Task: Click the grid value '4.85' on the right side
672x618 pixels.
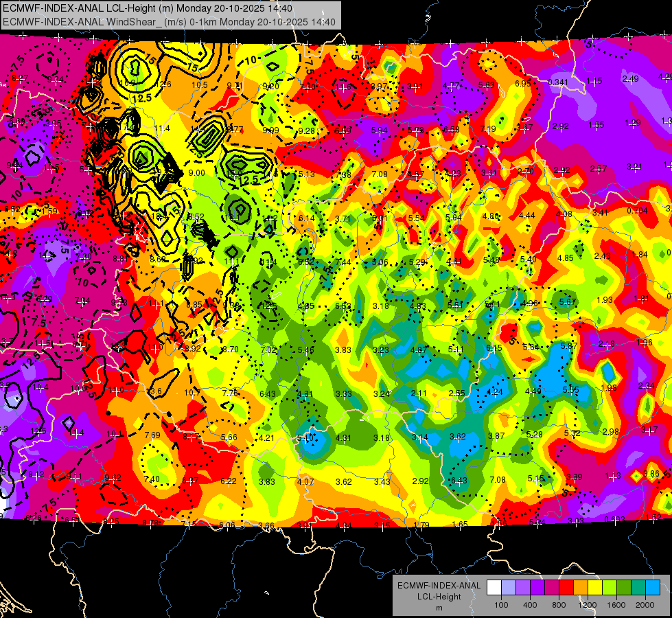Action: click(x=566, y=257)
